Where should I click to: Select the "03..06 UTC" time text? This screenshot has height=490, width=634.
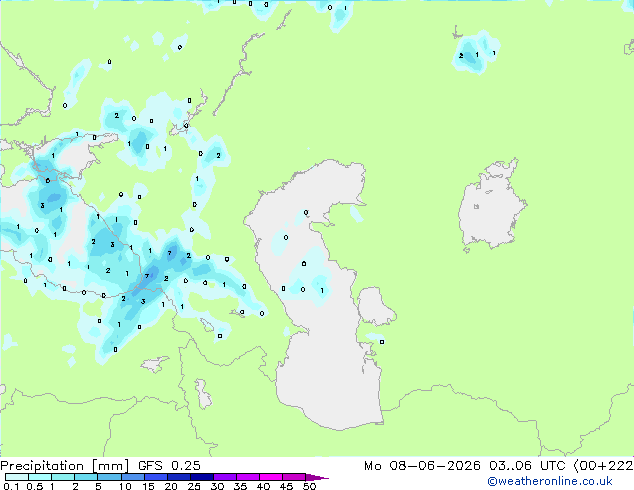(527, 466)
